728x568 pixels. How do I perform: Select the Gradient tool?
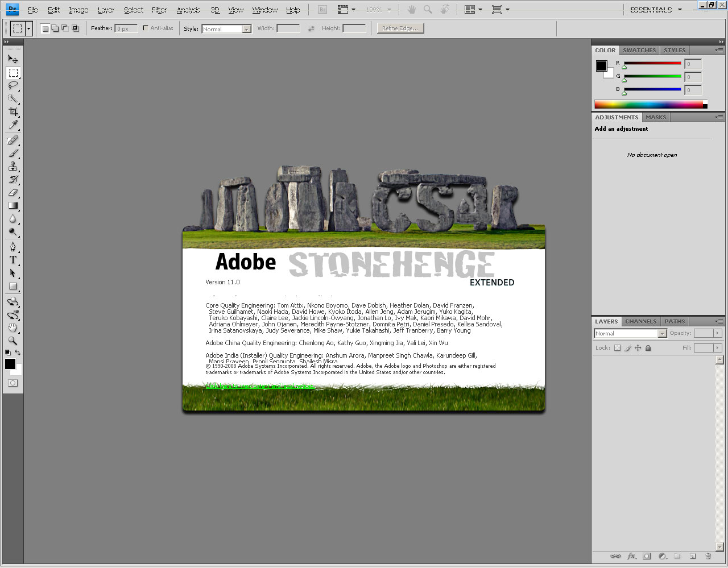13,205
